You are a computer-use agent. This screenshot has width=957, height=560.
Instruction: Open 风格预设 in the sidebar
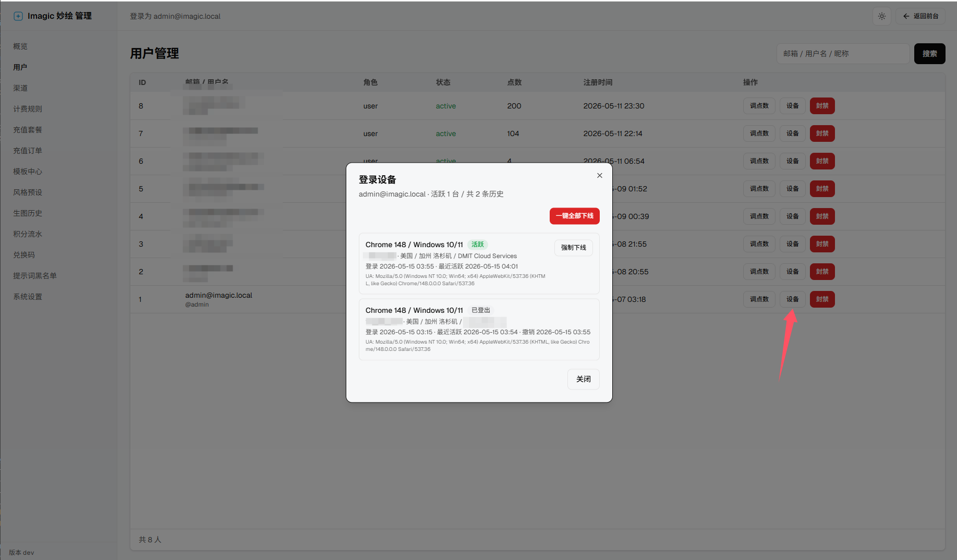(x=28, y=192)
